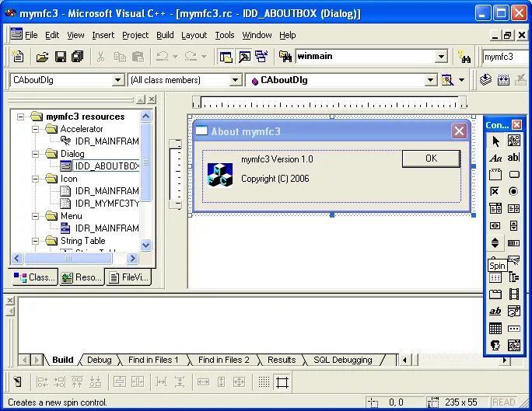Open the CAboutDlg class combo dropdown
This screenshot has height=411, width=532.
117,80
